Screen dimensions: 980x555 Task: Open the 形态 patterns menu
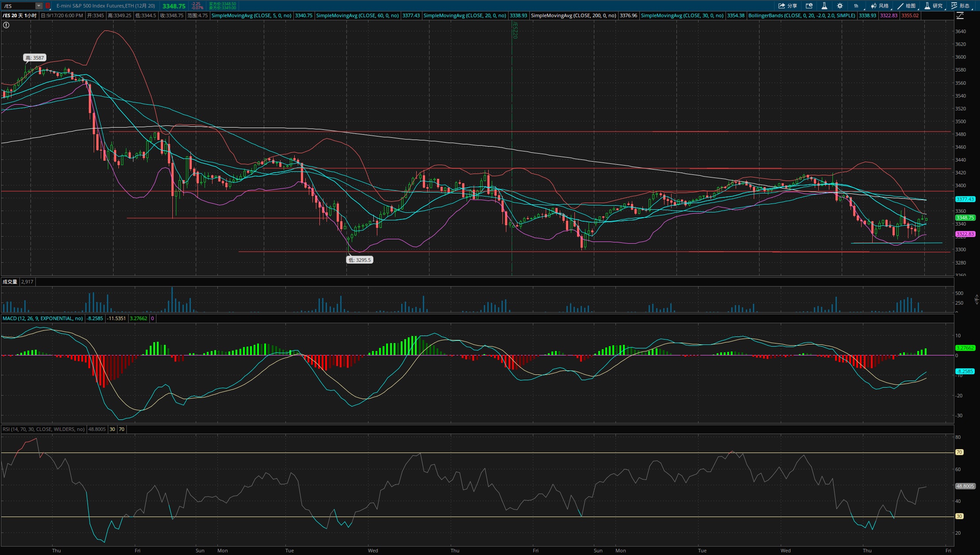tap(961, 6)
